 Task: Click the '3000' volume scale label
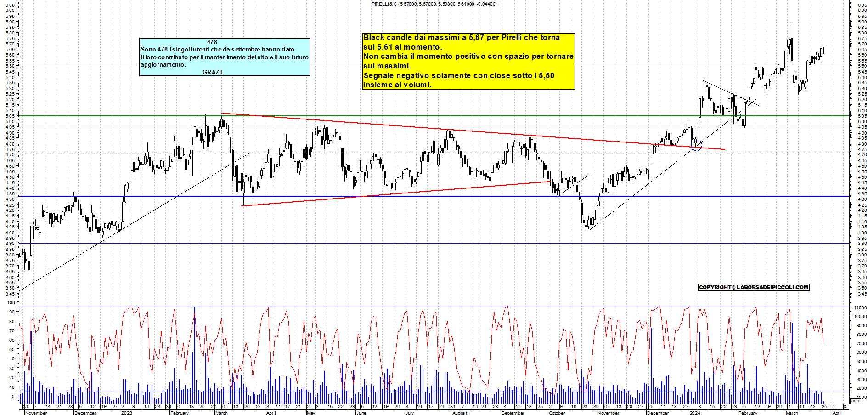(x=861, y=379)
